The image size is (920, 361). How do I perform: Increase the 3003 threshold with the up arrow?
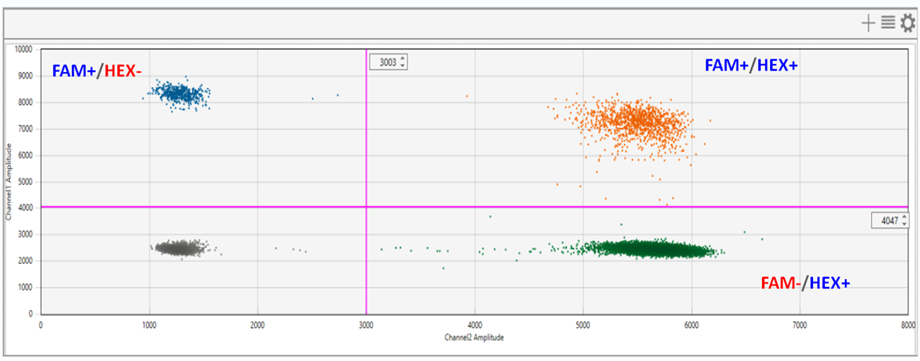(402, 59)
